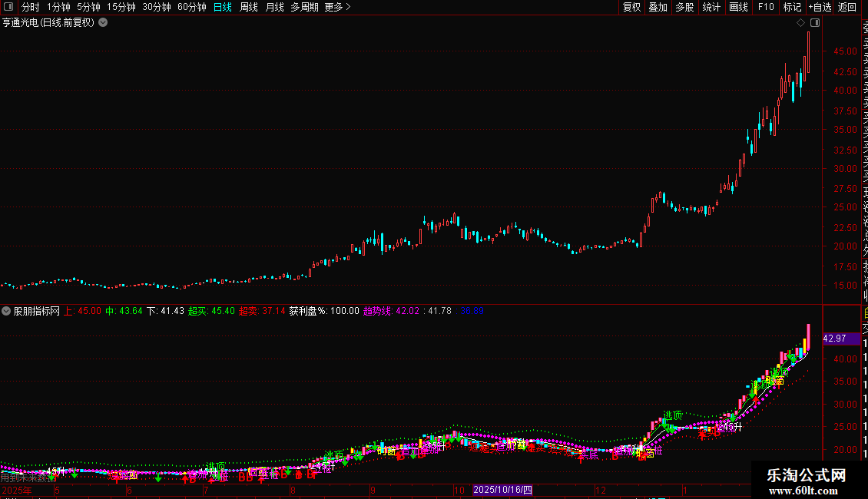Toggle the left sidebar panel icon
This screenshot has height=499, width=868.
click(x=8, y=7)
